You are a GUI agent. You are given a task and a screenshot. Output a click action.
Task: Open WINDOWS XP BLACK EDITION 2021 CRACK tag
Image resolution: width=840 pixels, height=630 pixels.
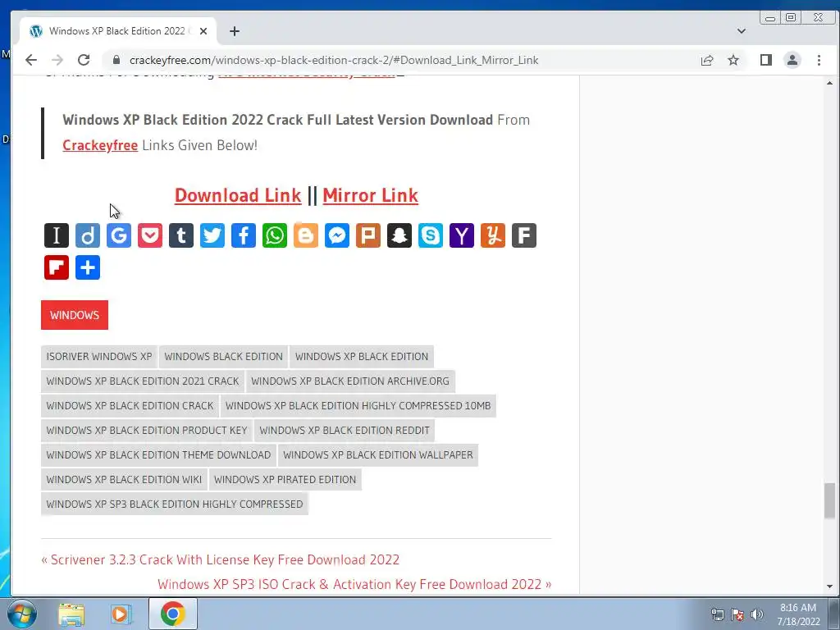click(143, 381)
